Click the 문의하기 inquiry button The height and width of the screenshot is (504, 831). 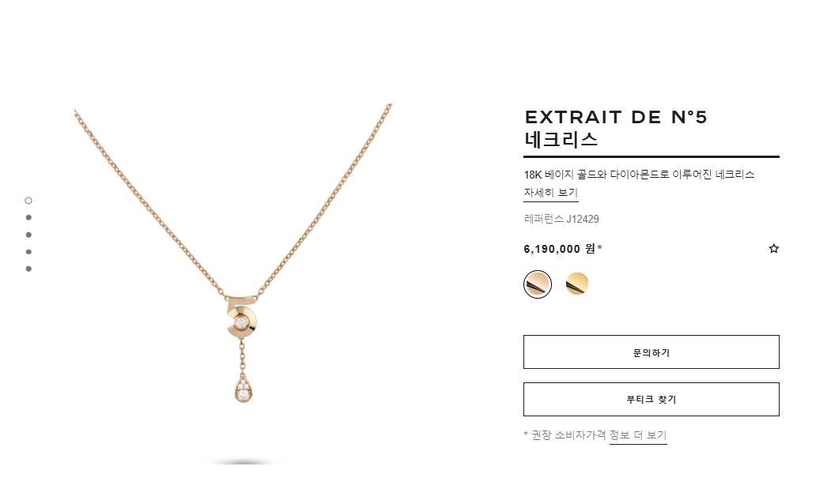coord(652,352)
